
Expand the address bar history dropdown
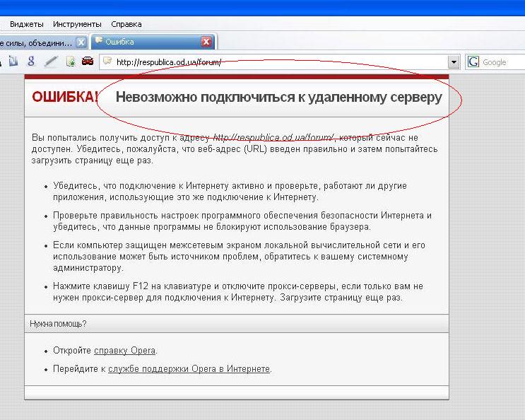454,62
